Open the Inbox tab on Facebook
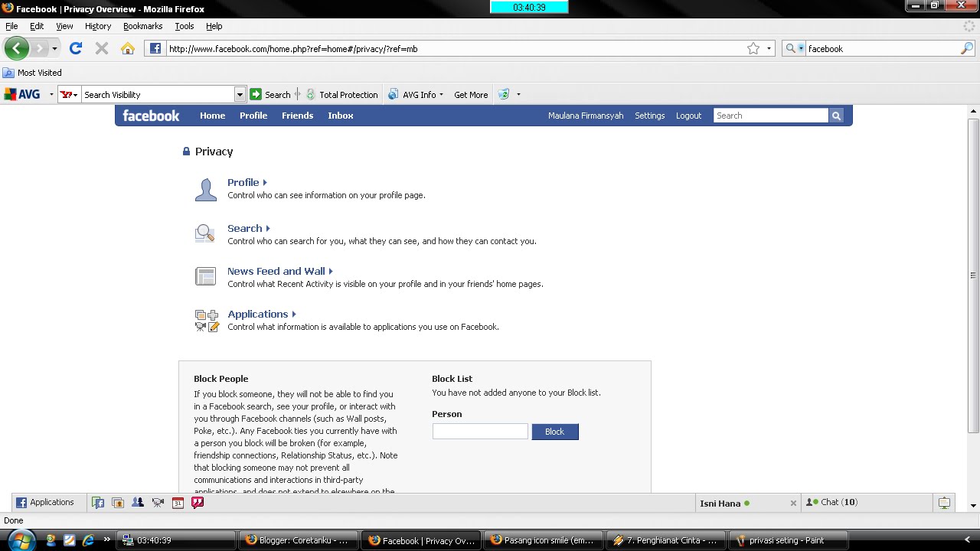Screen dimensions: 980x551 tap(341, 116)
